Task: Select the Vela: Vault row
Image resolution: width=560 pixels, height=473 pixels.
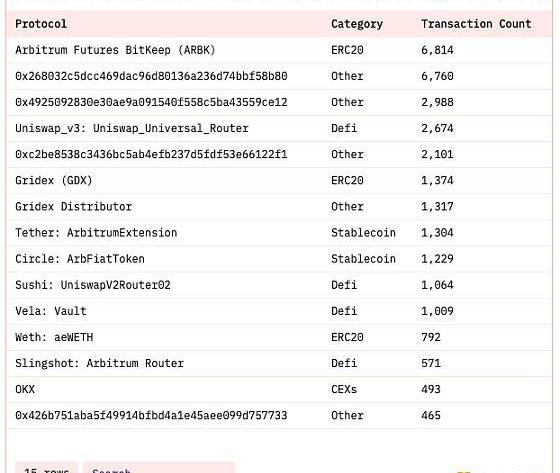Action: click(279, 311)
